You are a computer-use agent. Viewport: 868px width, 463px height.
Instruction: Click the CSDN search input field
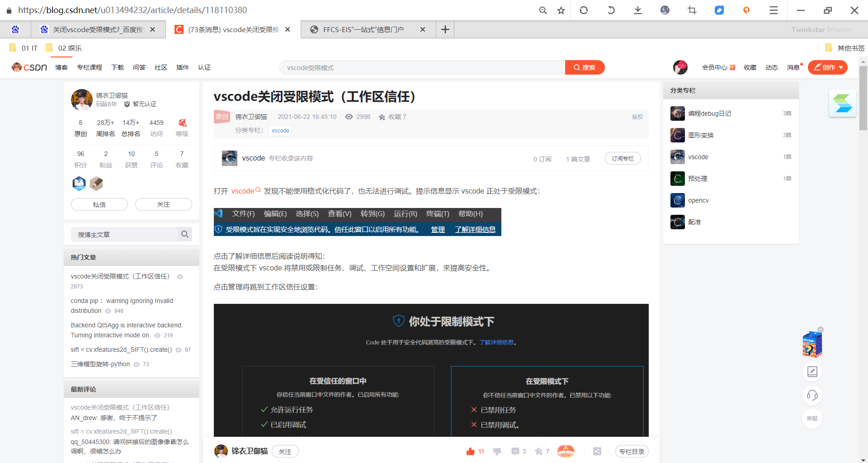point(422,67)
